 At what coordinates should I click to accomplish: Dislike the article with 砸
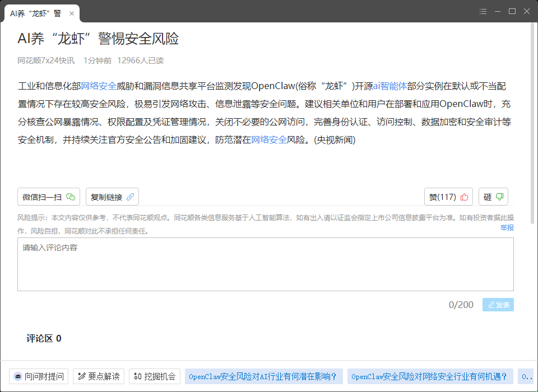493,197
